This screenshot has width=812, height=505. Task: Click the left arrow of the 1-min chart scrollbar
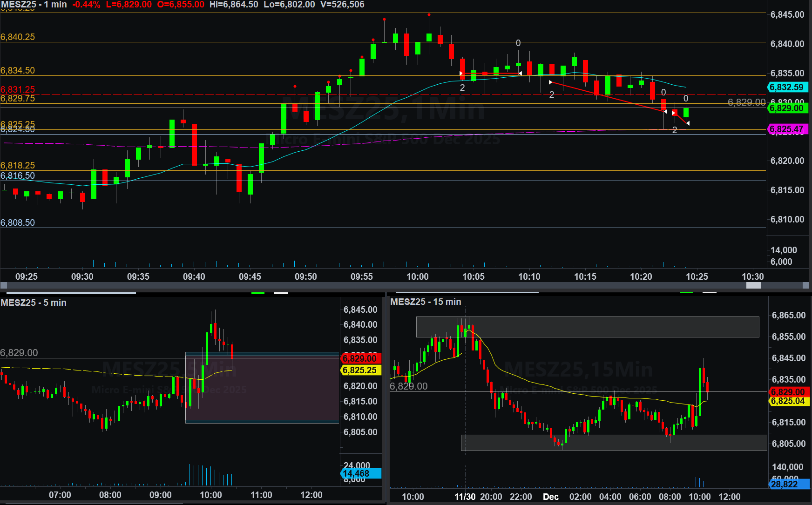click(x=4, y=285)
